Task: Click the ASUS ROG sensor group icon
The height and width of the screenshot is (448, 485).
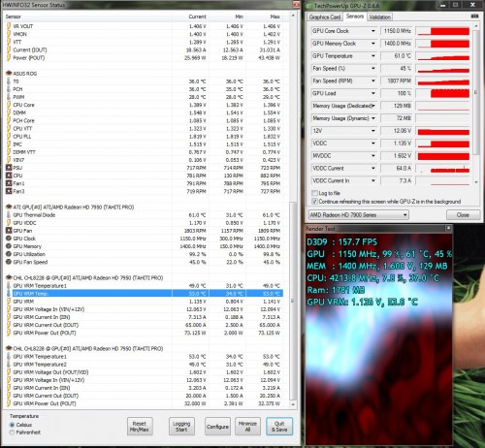Action: coord(9,74)
